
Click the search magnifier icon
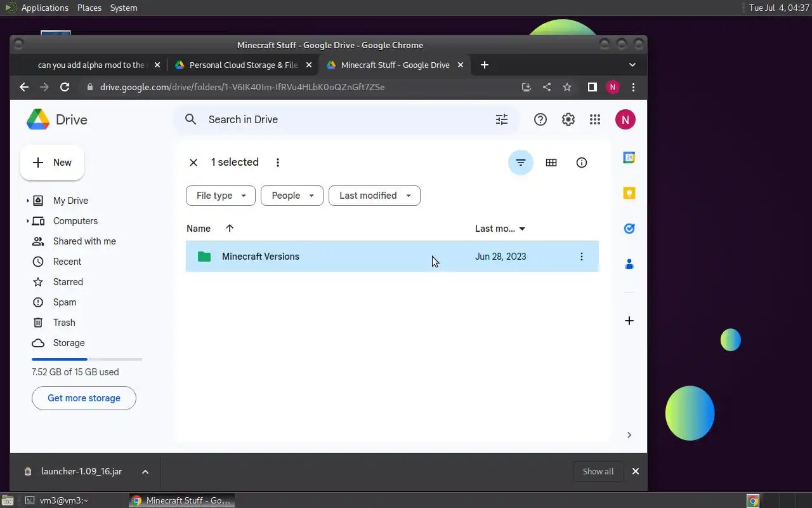[191, 119]
